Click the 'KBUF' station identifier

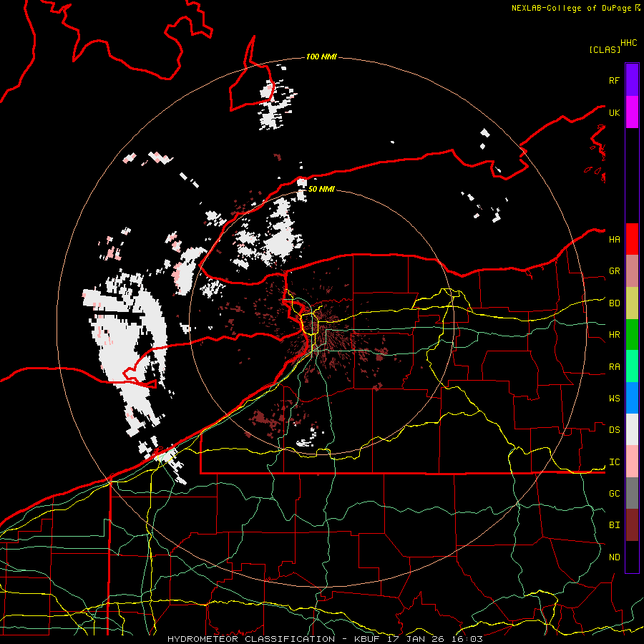(x=367, y=639)
